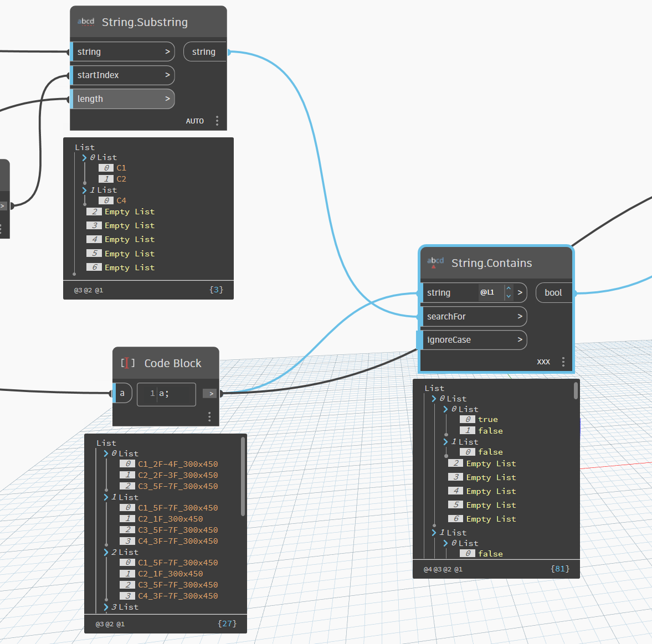This screenshot has width=652, height=644.
Task: Click the bracket icon on the Code Block header
Action: [x=127, y=363]
